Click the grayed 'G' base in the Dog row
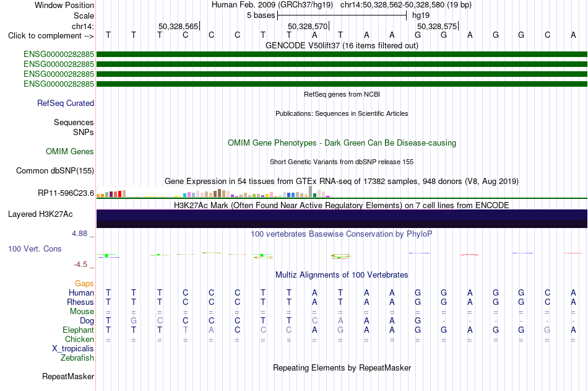This screenshot has width=588, height=391. click(134, 321)
